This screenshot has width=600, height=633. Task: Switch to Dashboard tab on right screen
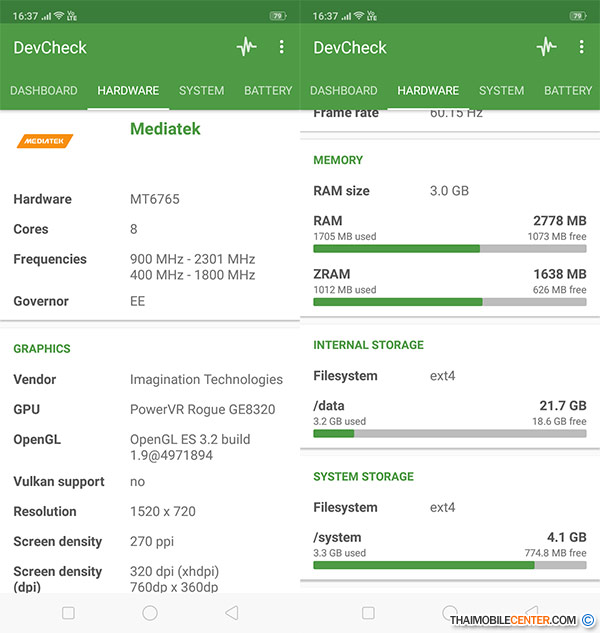344,91
